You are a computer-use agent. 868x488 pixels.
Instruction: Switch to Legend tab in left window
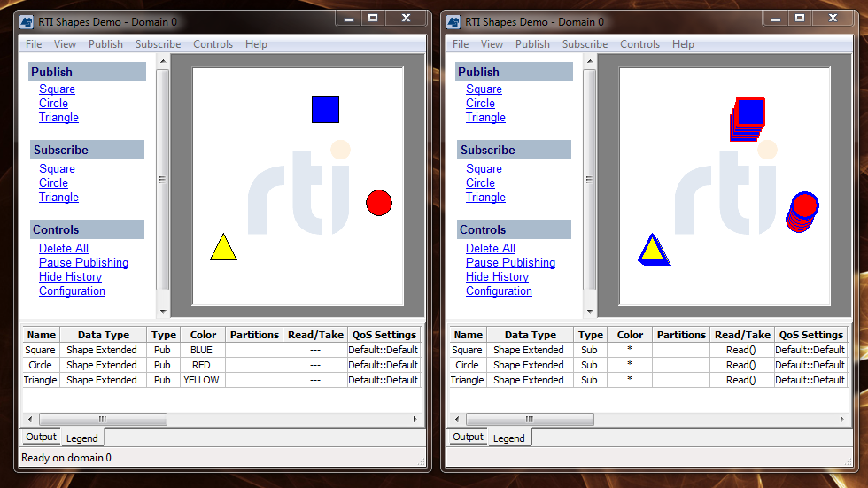[81, 438]
